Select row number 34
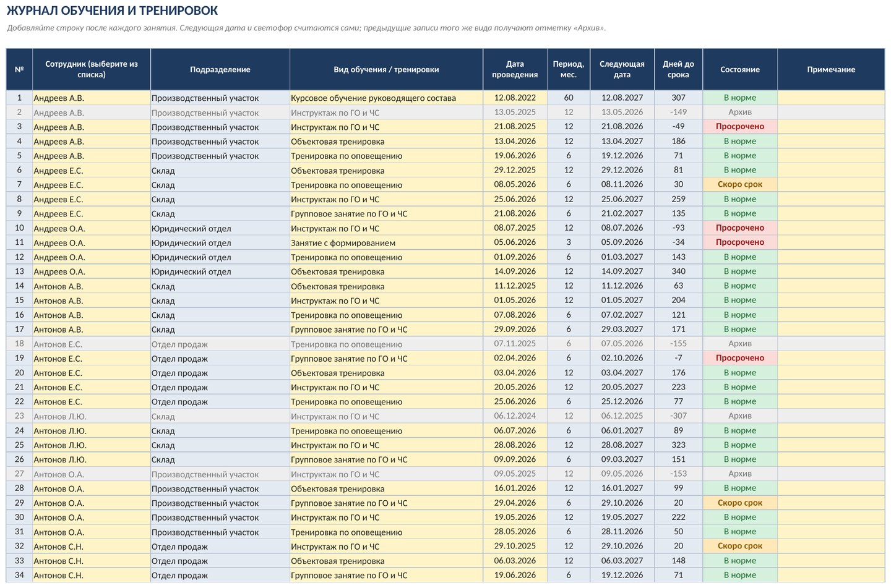Image resolution: width=891 pixels, height=588 pixels. pos(19,575)
